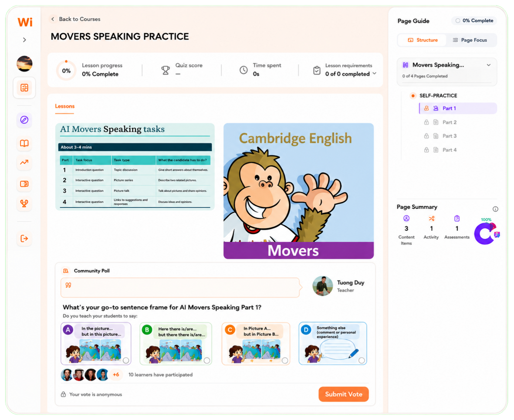The width and height of the screenshot is (514, 420).
Task: Switch to the Page Focus tab
Action: [x=470, y=40]
